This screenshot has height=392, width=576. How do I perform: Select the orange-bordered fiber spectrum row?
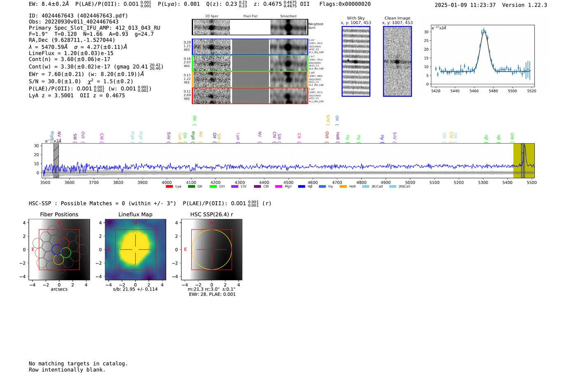click(250, 79)
